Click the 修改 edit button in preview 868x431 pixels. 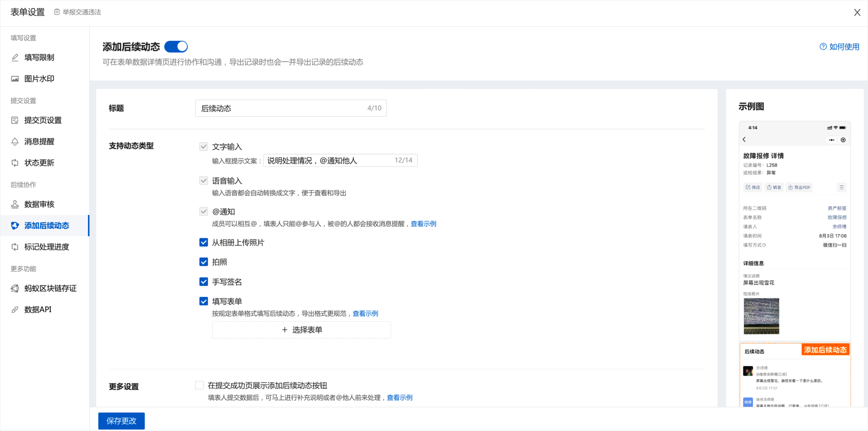[753, 187]
